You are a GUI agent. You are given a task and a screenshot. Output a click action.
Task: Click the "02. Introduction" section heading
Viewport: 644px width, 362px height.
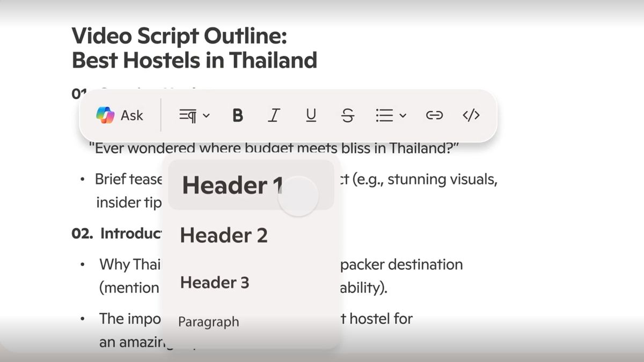[x=117, y=234]
